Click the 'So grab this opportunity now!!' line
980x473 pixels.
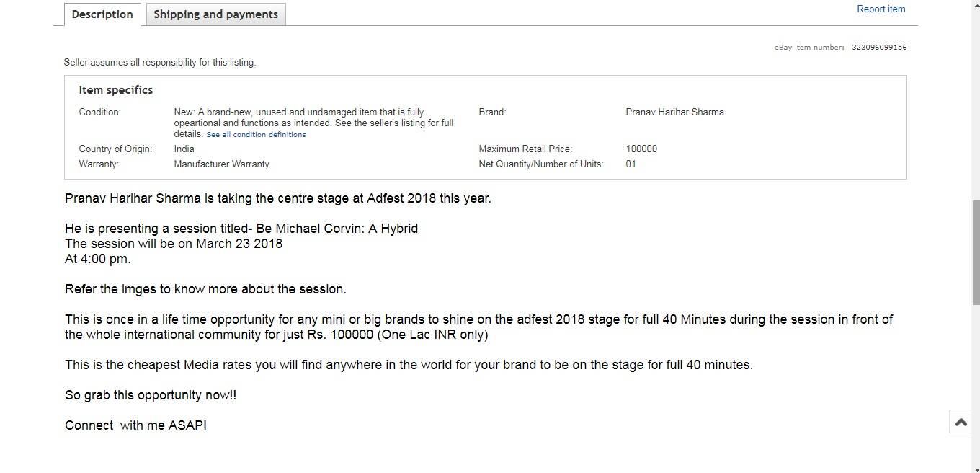coord(151,395)
